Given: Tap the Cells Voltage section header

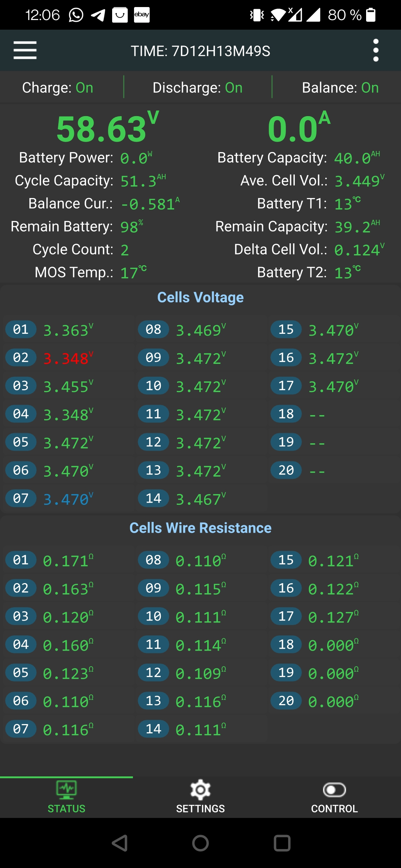Looking at the screenshot, I should coord(200,297).
